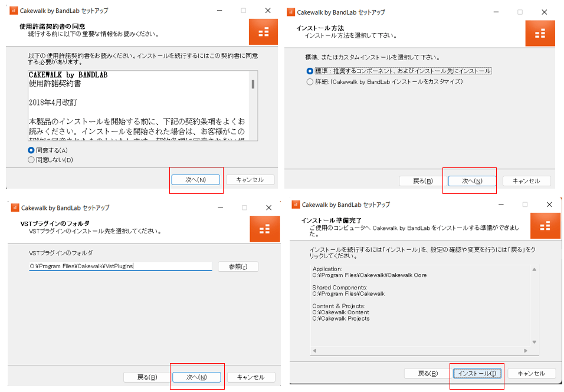The image size is (564, 392).
Task: Close the license agreement setup window
Action: (x=268, y=11)
